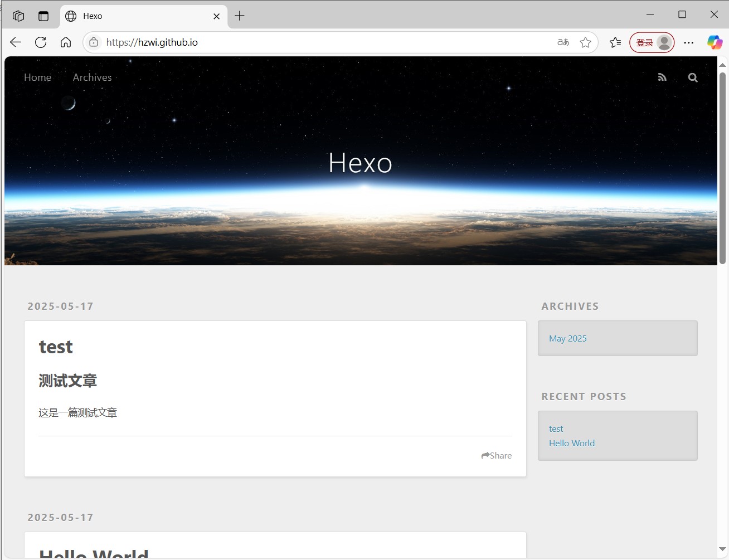The image size is (729, 560).
Task: Open a new tab with plus button
Action: click(240, 16)
